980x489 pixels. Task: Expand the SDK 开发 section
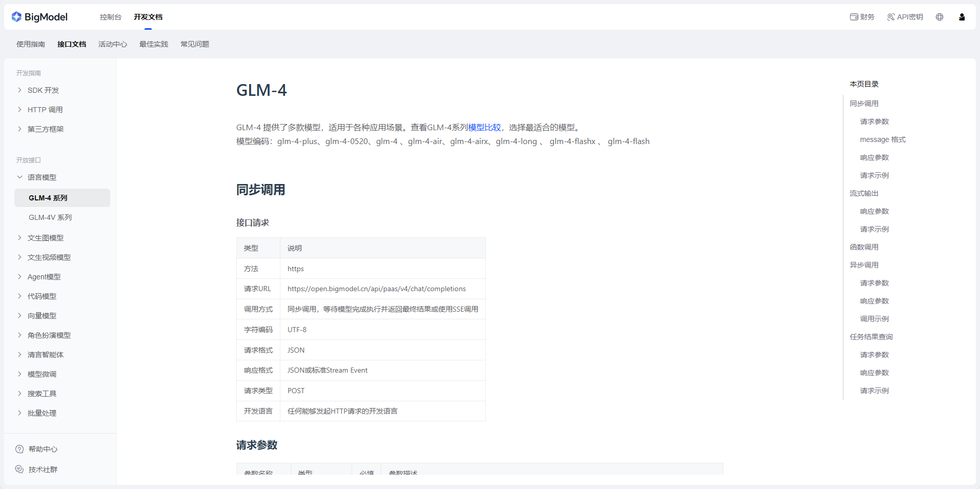pos(19,90)
